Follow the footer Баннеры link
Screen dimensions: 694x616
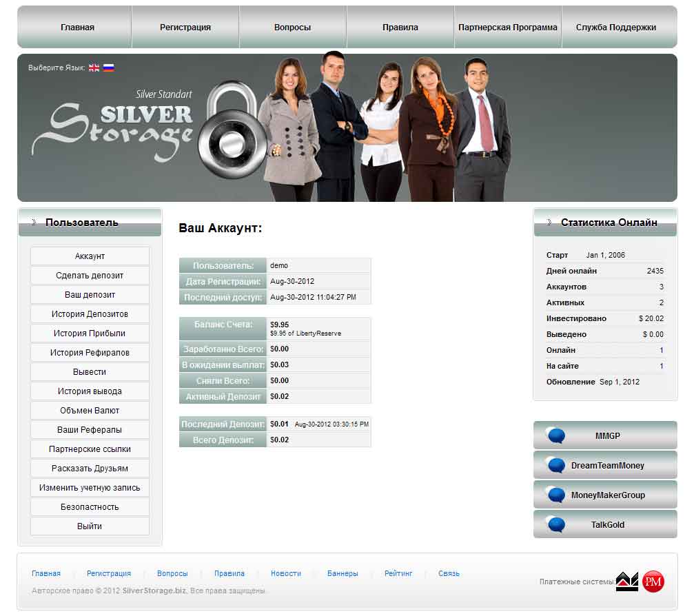343,573
